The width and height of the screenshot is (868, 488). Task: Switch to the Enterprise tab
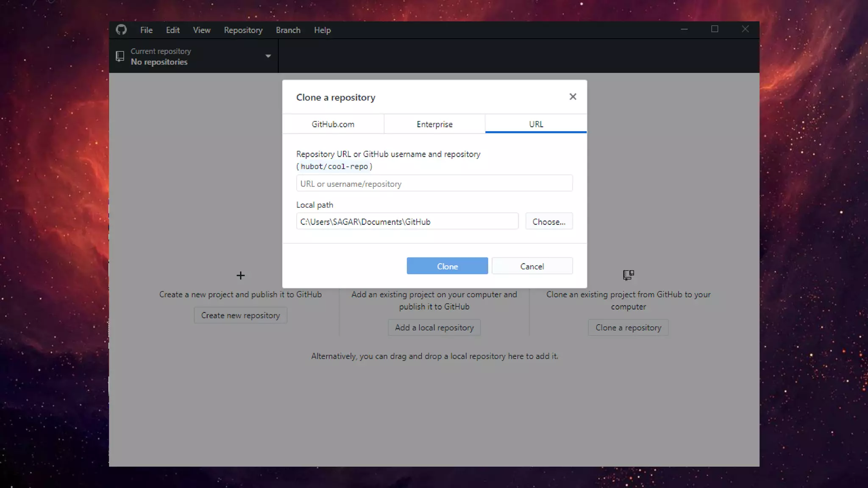(x=434, y=124)
